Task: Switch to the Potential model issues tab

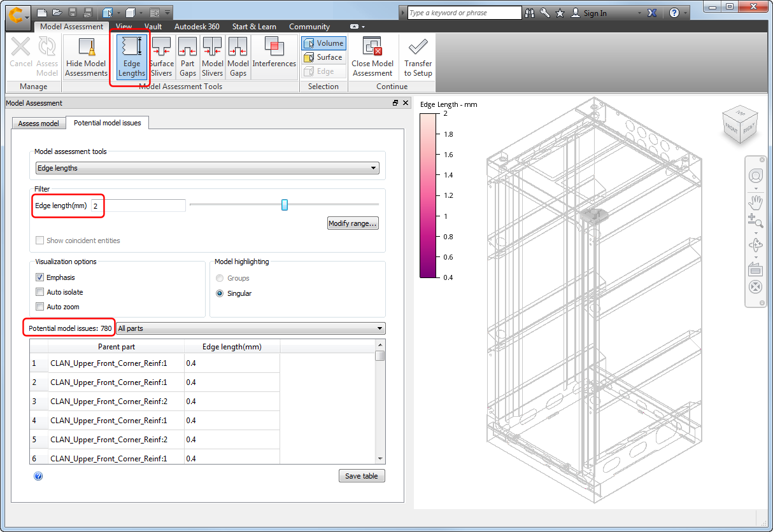Action: [x=108, y=123]
